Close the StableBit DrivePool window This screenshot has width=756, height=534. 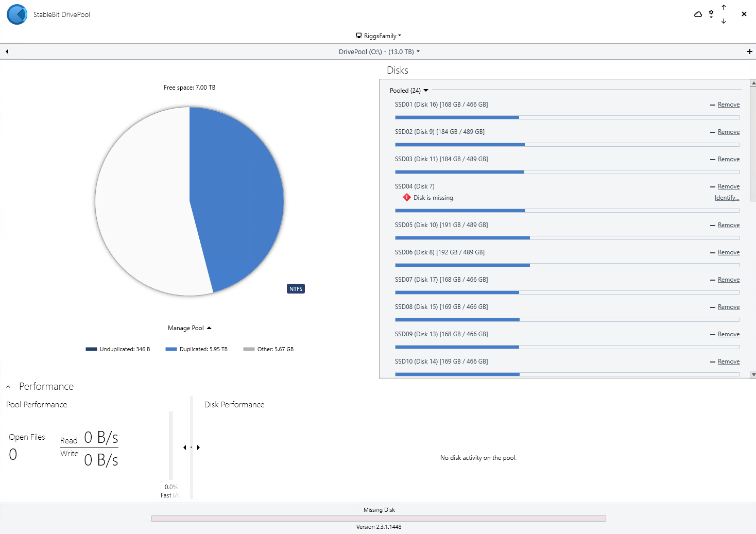744,14
